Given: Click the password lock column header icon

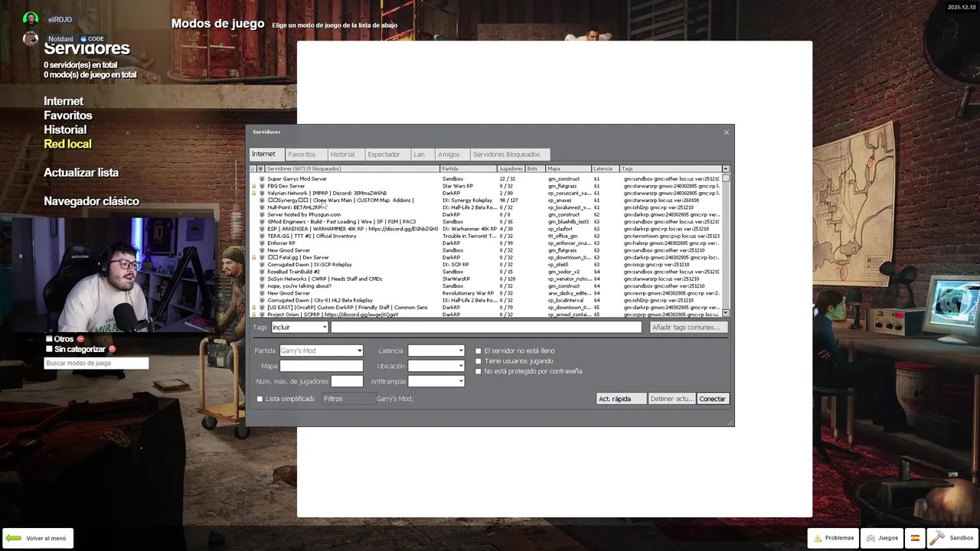Looking at the screenshot, I should click(x=253, y=168).
